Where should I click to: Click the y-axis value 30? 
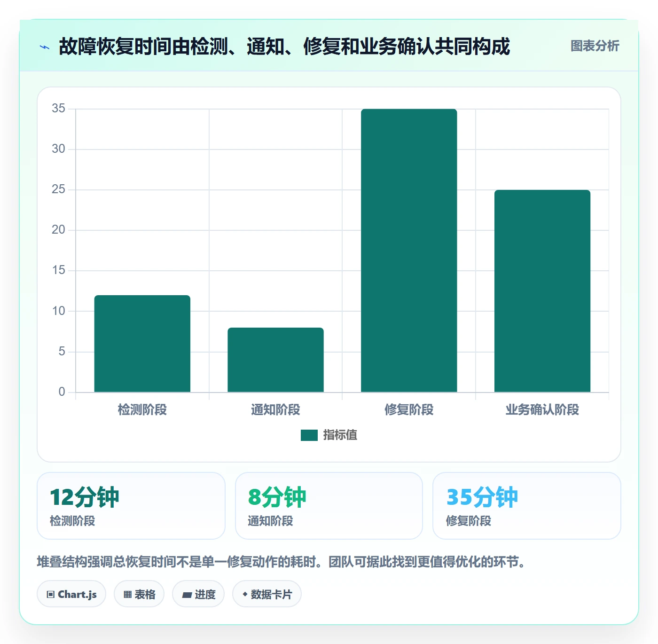[x=58, y=149]
